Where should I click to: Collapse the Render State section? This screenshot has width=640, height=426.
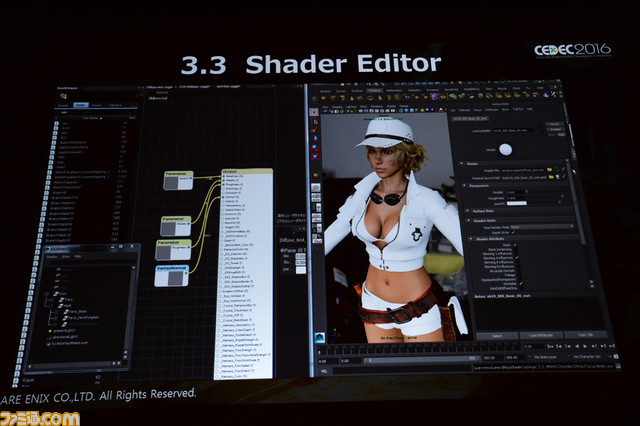pyautogui.click(x=469, y=221)
